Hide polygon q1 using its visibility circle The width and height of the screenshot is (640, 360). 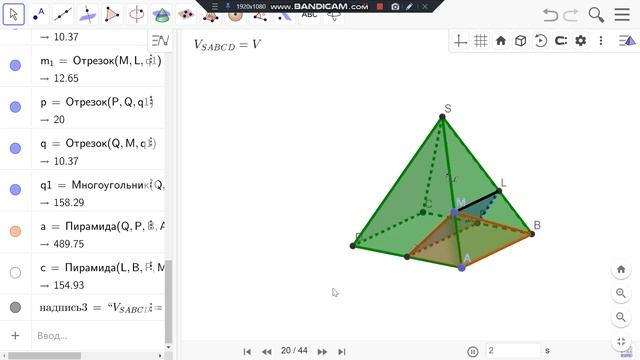click(16, 190)
